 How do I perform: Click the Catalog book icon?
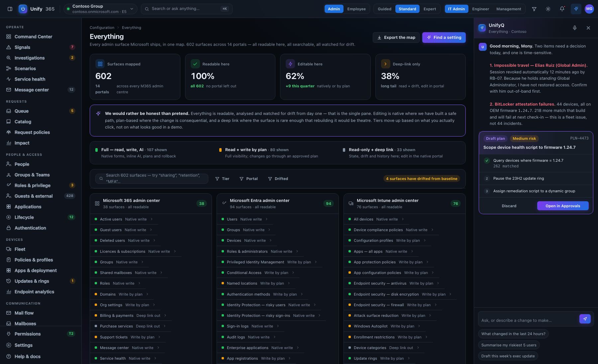tap(9, 122)
